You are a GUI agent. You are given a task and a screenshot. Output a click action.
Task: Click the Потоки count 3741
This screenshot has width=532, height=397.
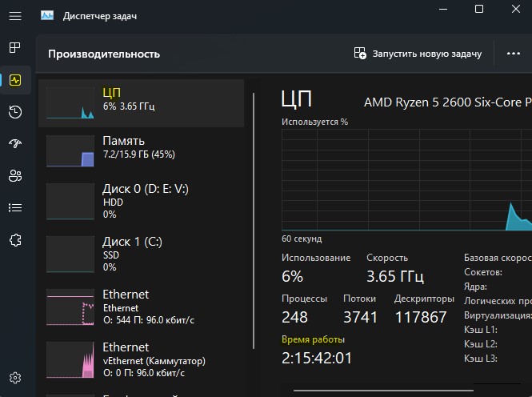(x=360, y=317)
